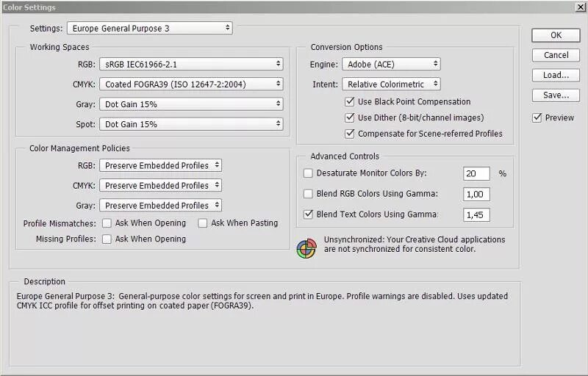Screen dimensions: 588x376
Task: Open the RGB working space dropdown
Action: tap(191, 64)
